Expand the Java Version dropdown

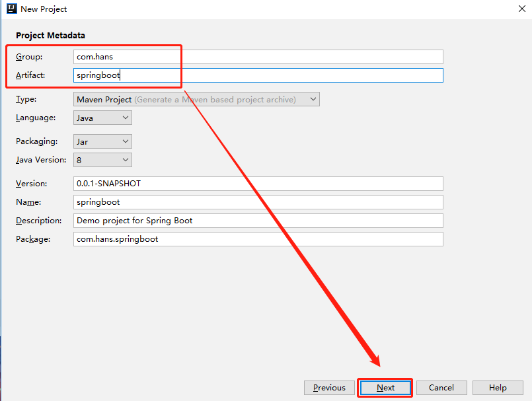[103, 160]
